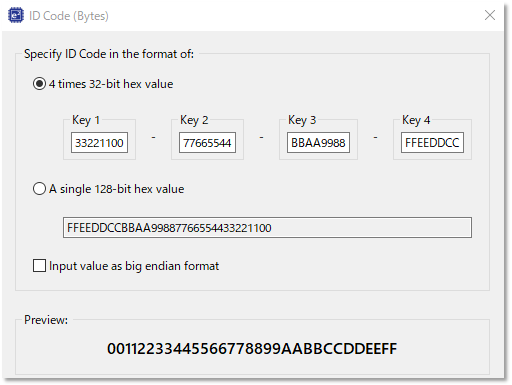Click the 'Key 1' group label
Screen dimensions: 512x385
pyautogui.click(x=86, y=120)
